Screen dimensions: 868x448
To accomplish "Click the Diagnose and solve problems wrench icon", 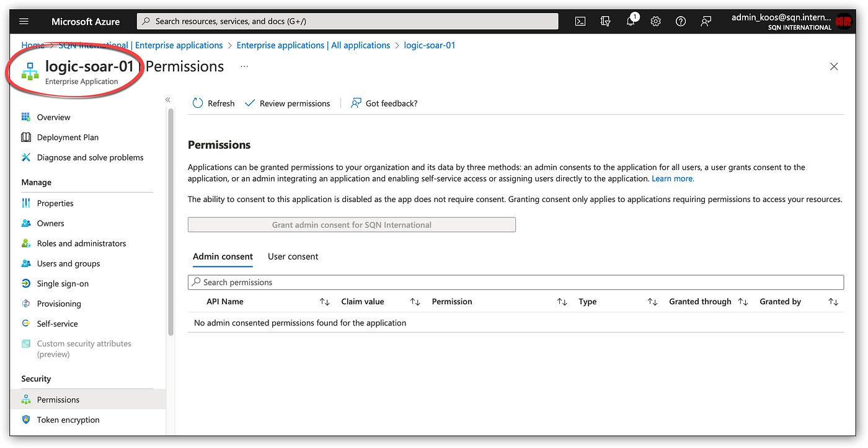I will click(x=26, y=157).
